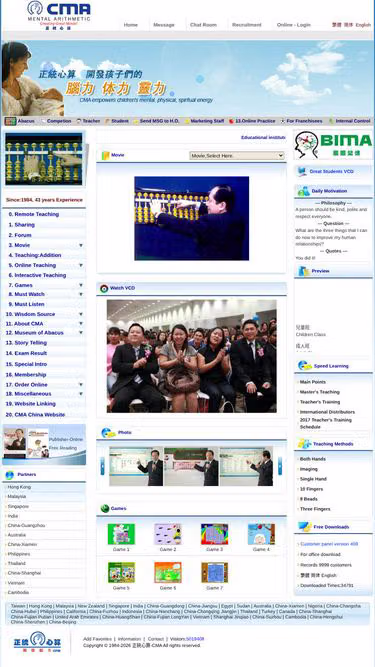375x667 pixels.
Task: Launch Game 1 icon
Action: [x=121, y=534]
